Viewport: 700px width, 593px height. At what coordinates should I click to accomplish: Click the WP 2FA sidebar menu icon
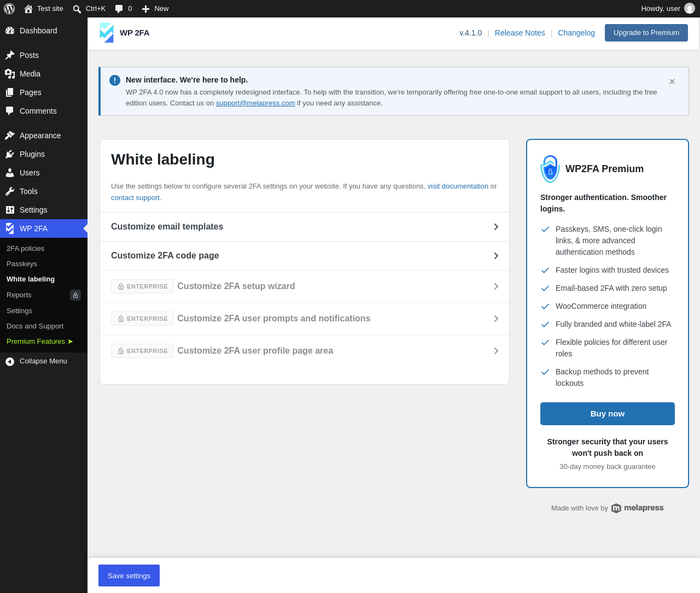[10, 228]
